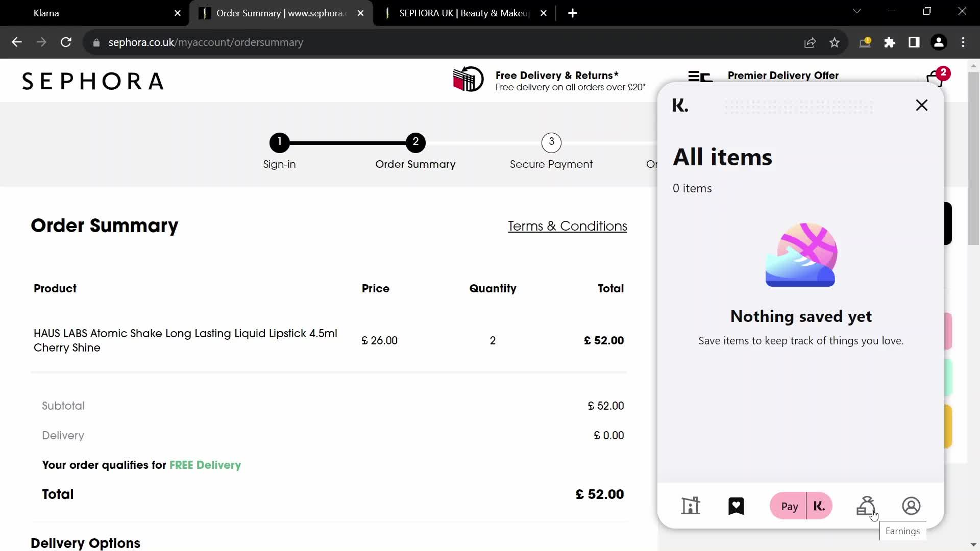Open the Terms & Conditions link

click(567, 226)
